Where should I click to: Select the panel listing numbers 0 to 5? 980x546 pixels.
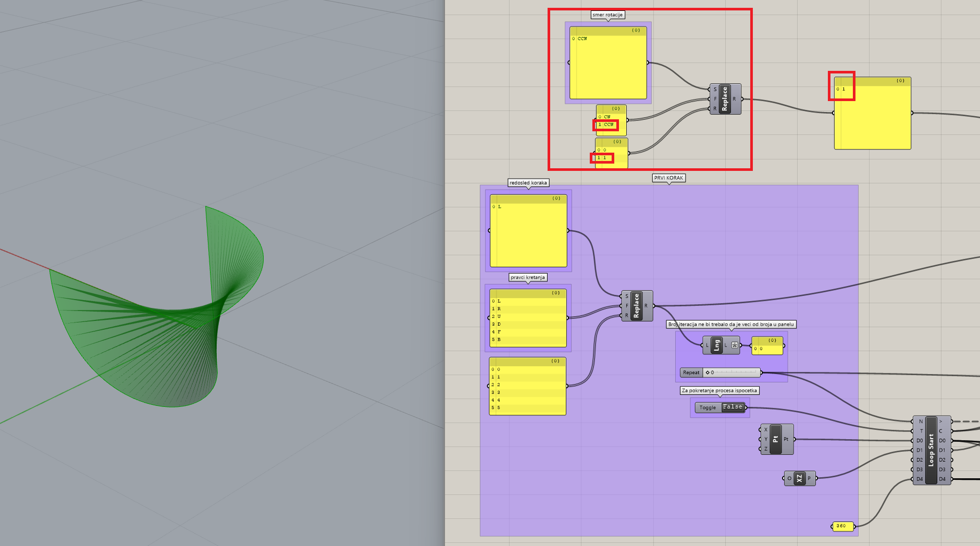coord(527,388)
